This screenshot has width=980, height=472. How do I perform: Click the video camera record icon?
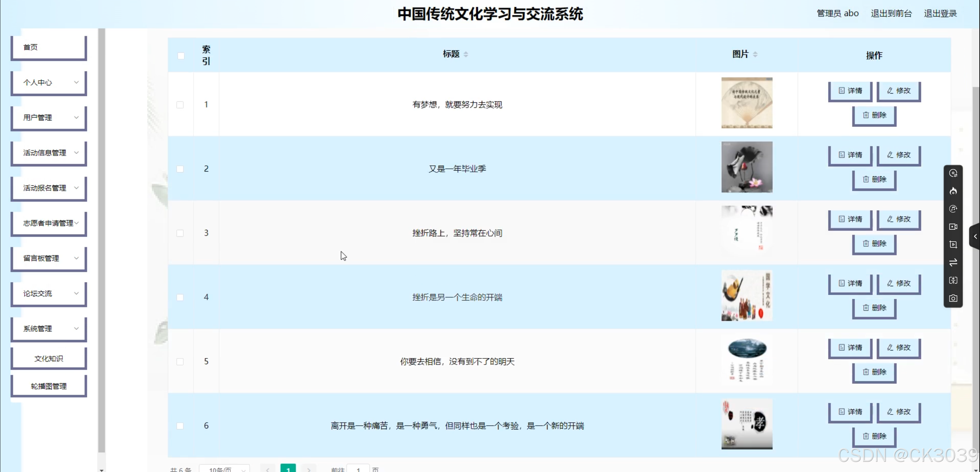pos(953,227)
